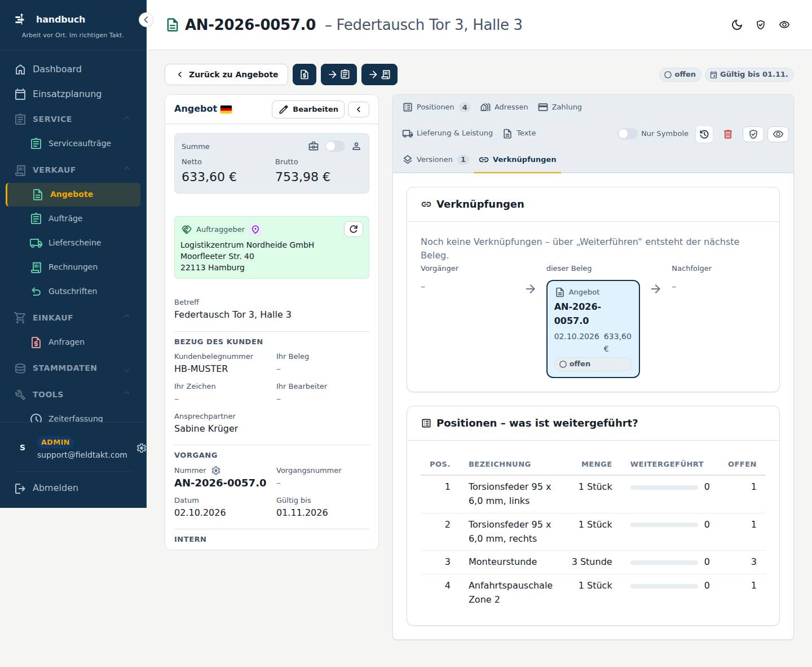This screenshot has width=812, height=667.
Task: Click the AN-2026-0057.0 Angebot card
Action: tap(593, 329)
